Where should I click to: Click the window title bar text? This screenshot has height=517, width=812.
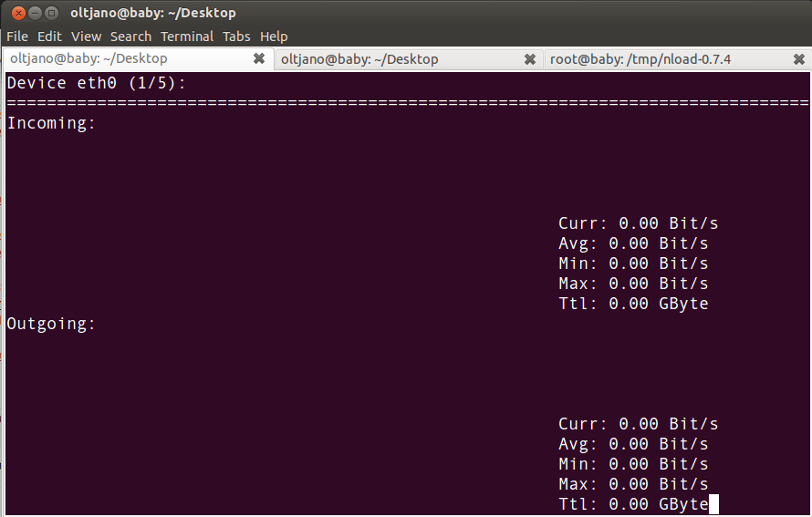click(152, 13)
